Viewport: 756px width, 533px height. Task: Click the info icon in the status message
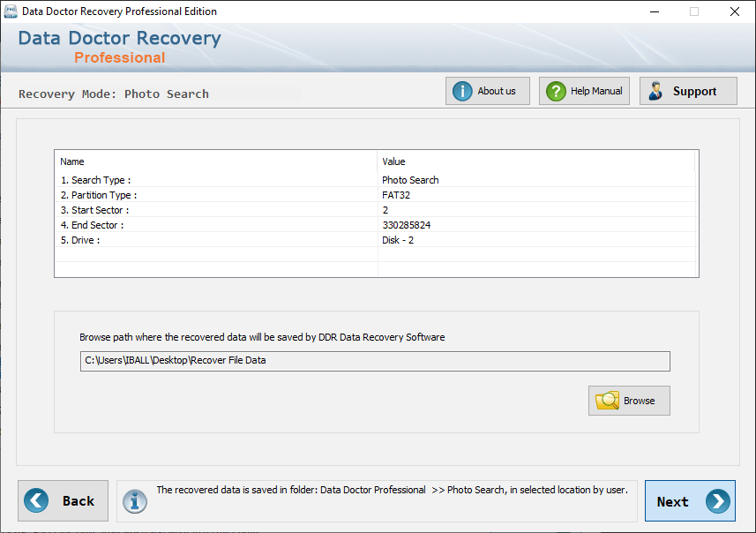pos(134,501)
